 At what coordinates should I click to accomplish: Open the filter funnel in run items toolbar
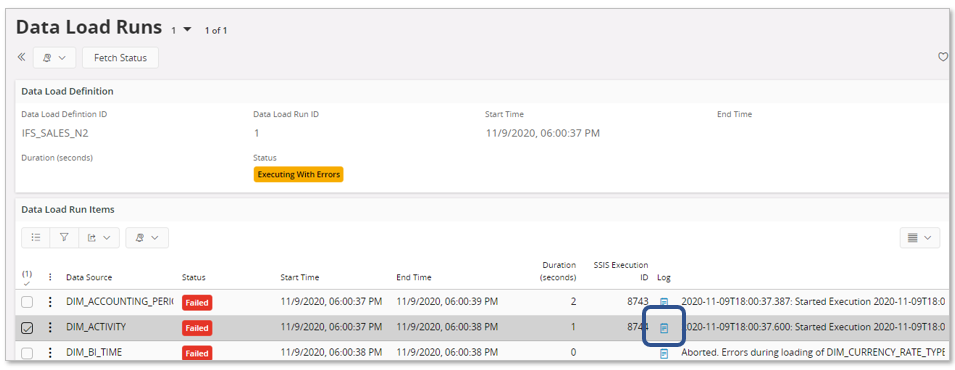64,238
